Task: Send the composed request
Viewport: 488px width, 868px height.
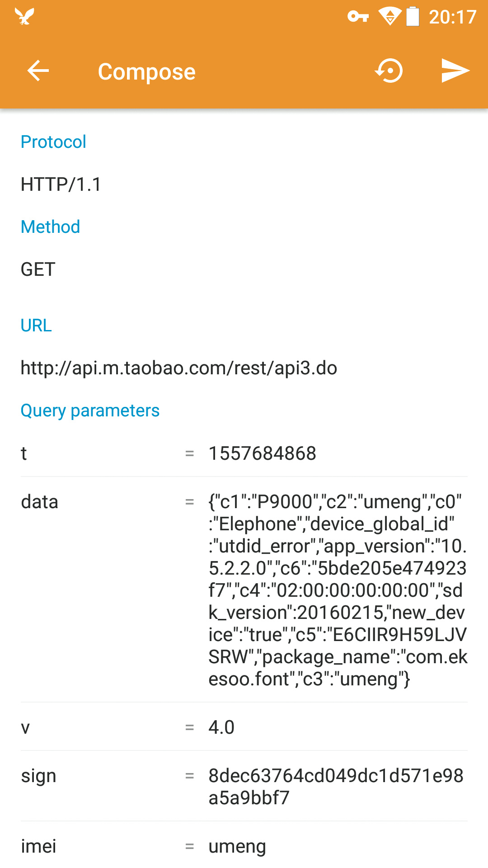Action: tap(455, 71)
